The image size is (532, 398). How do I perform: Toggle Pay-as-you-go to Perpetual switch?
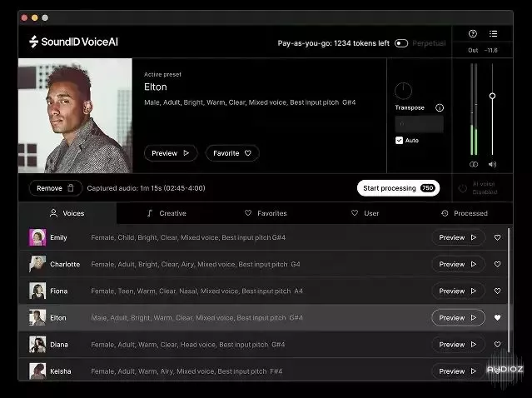tap(401, 43)
